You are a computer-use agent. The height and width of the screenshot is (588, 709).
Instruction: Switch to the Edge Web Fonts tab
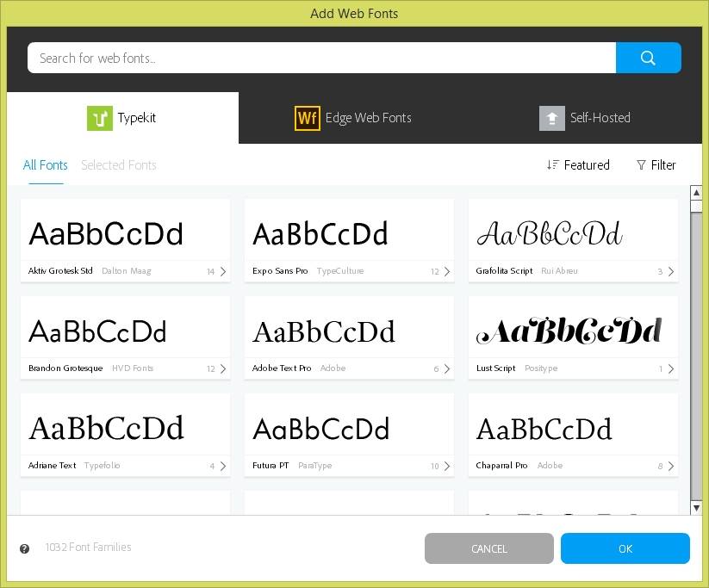coord(352,118)
